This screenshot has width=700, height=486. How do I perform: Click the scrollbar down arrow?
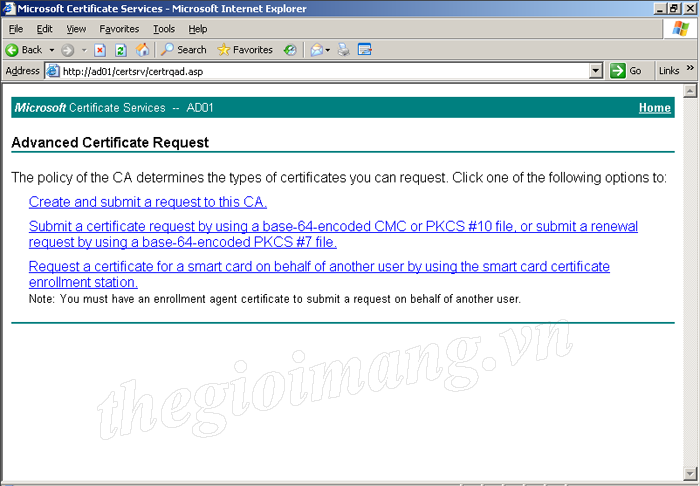coord(690,473)
